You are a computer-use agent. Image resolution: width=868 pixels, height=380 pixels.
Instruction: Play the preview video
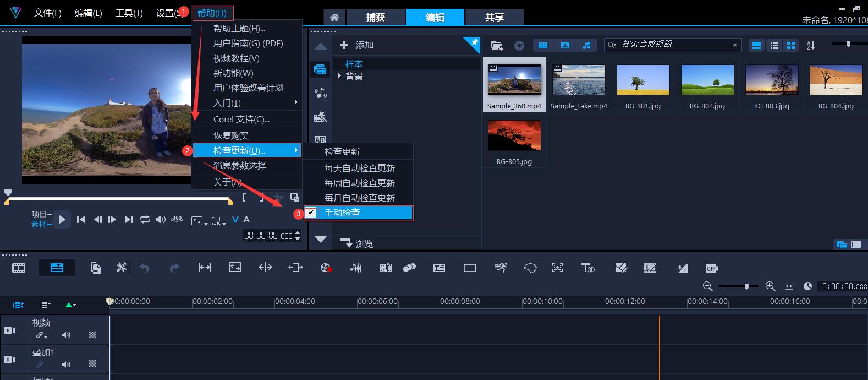62,220
